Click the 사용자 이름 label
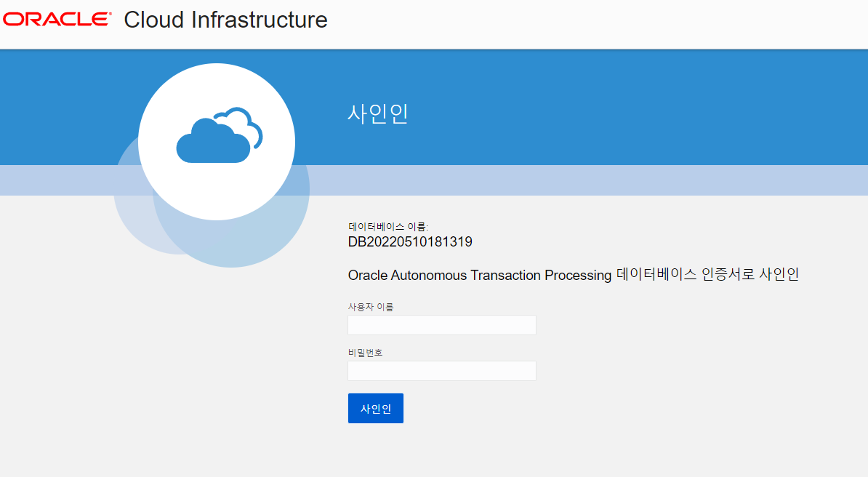Image resolution: width=868 pixels, height=477 pixels. 371,307
